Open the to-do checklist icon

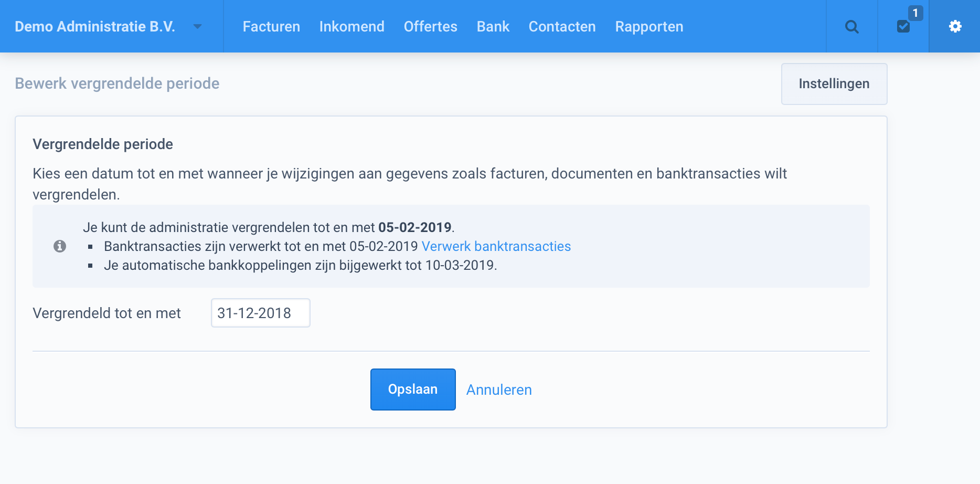tap(903, 26)
